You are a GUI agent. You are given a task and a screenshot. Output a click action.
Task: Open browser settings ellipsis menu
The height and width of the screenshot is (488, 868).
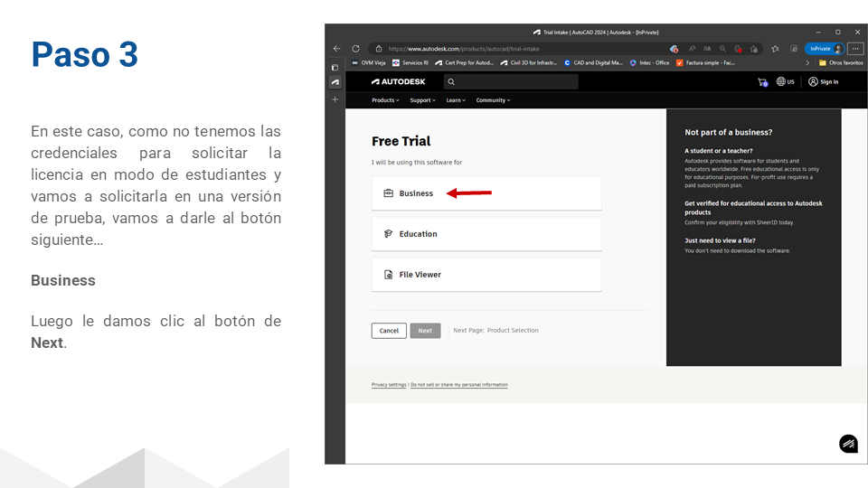tap(855, 49)
